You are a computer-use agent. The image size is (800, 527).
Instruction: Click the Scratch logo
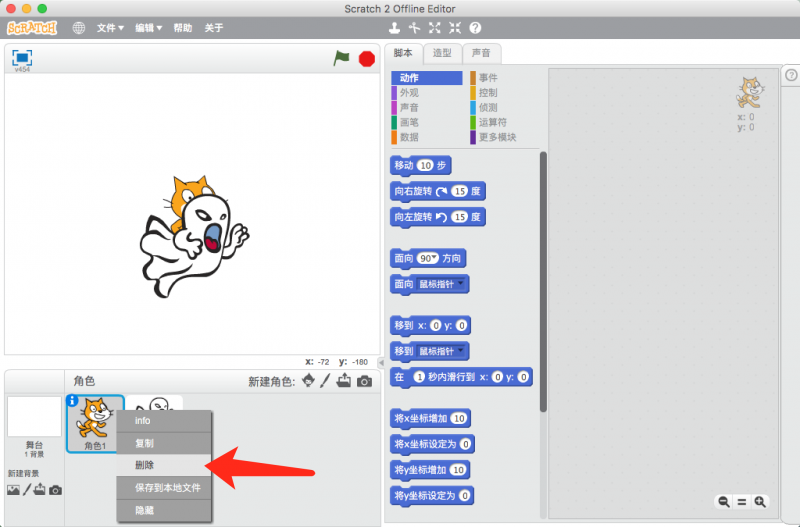(32, 28)
